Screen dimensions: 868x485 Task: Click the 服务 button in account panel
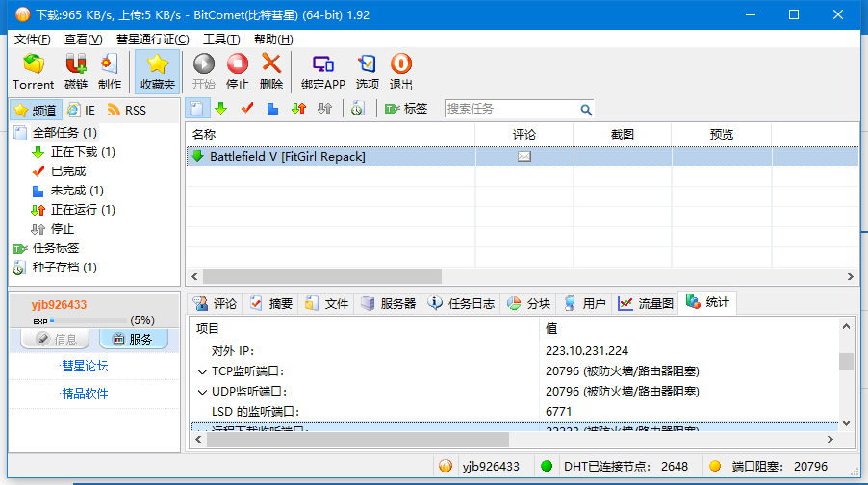134,339
